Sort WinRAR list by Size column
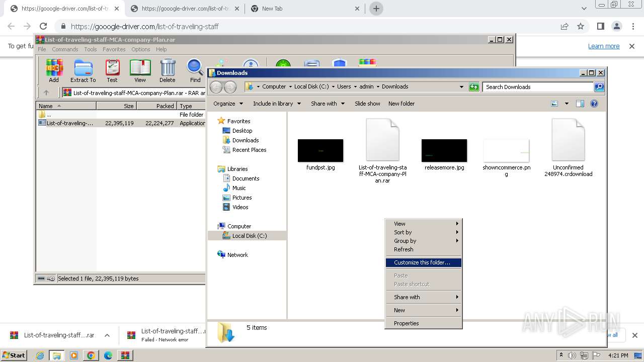The image size is (644, 362). point(116,106)
